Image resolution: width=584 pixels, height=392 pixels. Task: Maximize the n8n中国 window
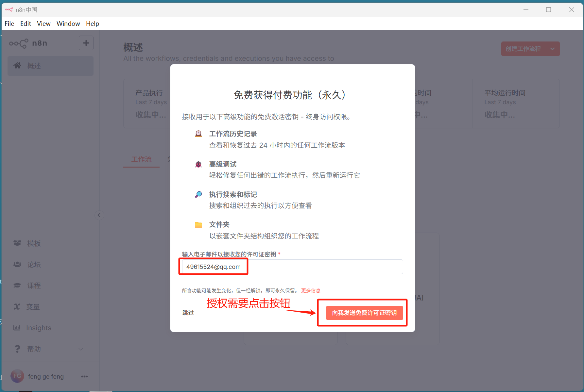pyautogui.click(x=549, y=9)
